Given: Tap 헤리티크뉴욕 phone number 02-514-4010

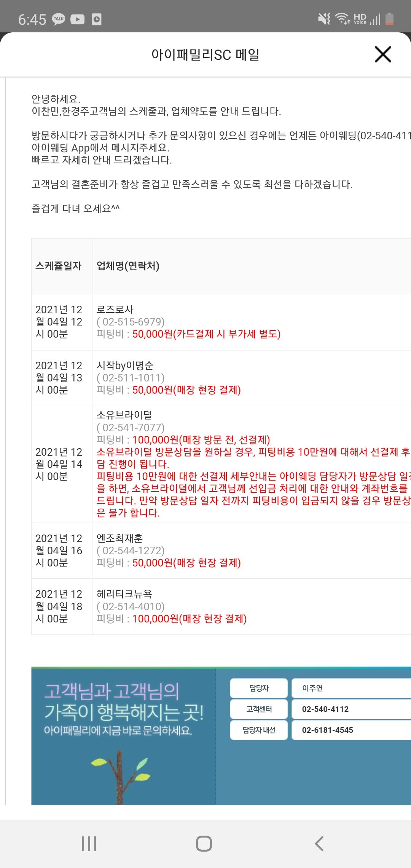Looking at the screenshot, I should click(131, 607).
